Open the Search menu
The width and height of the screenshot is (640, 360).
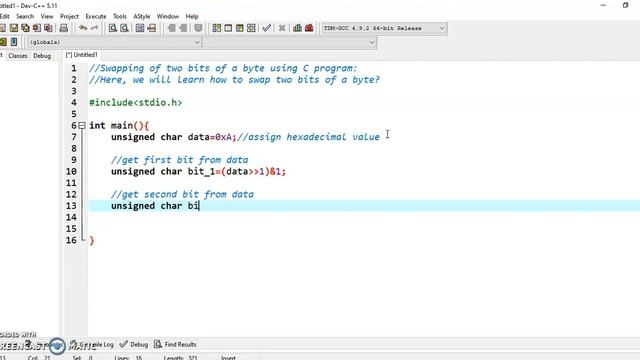tap(25, 16)
